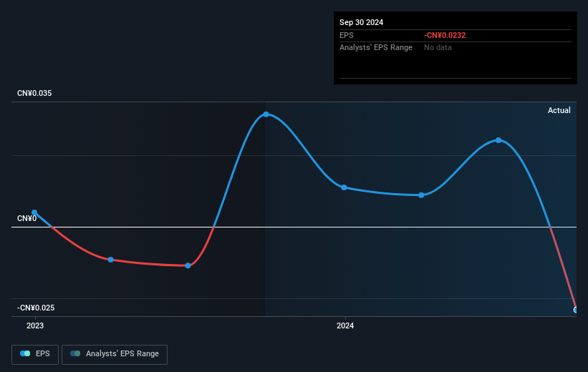This screenshot has width=588, height=372.
Task: Click the CN¥0.035 y-axis label
Action: tap(34, 93)
